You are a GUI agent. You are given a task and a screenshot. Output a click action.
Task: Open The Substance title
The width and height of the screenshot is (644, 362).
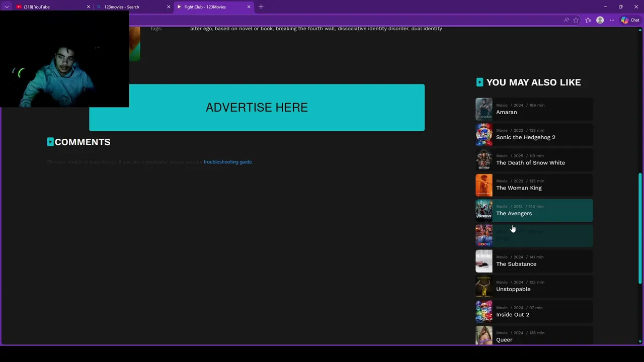tap(516, 264)
